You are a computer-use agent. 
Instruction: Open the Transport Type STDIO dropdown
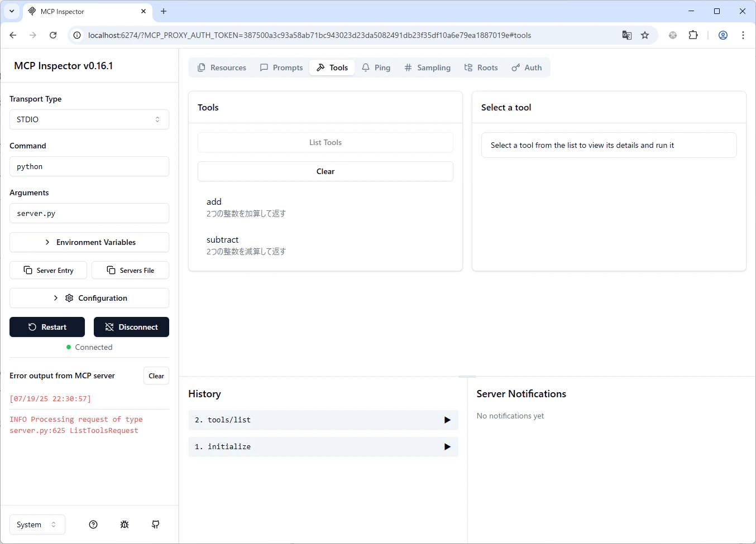(89, 119)
